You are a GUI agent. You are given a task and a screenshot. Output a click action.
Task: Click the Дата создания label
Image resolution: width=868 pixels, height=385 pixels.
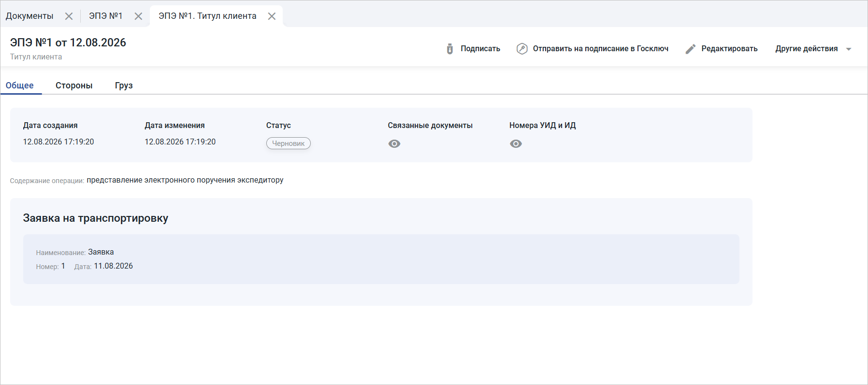50,126
